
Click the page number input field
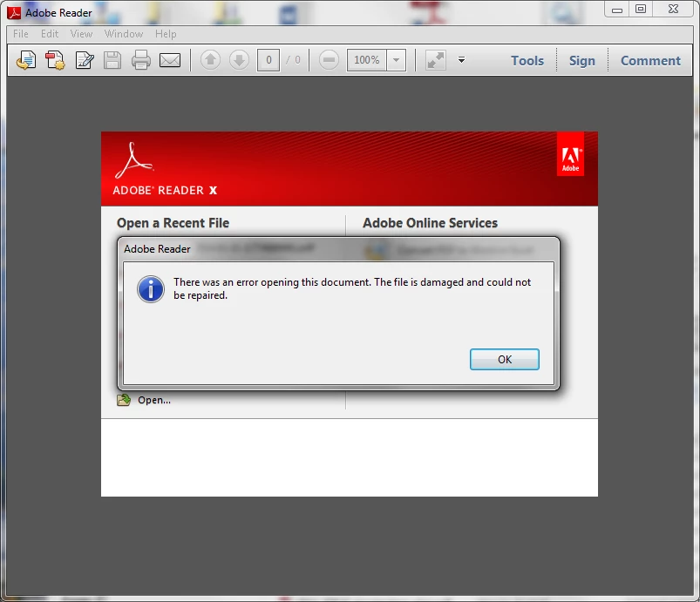pyautogui.click(x=268, y=60)
